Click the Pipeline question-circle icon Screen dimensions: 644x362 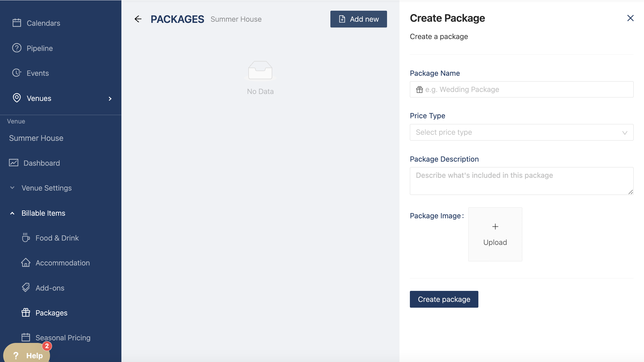point(17,48)
